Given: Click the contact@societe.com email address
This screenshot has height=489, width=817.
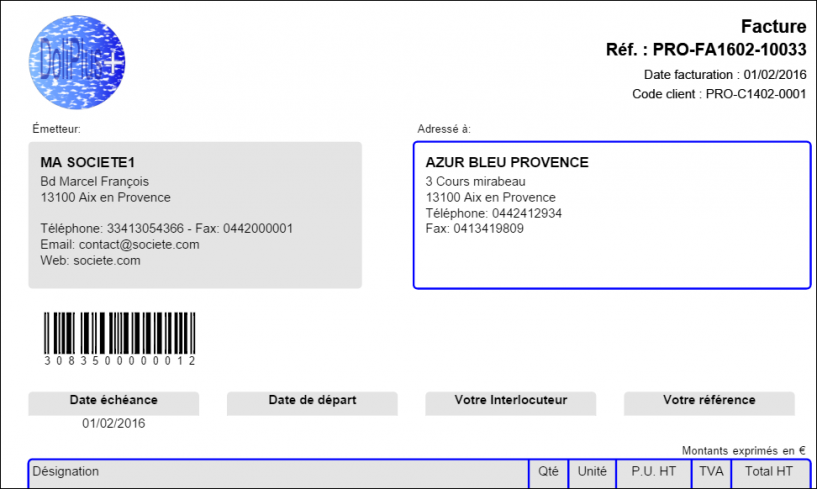Looking at the screenshot, I should pyautogui.click(x=139, y=244).
